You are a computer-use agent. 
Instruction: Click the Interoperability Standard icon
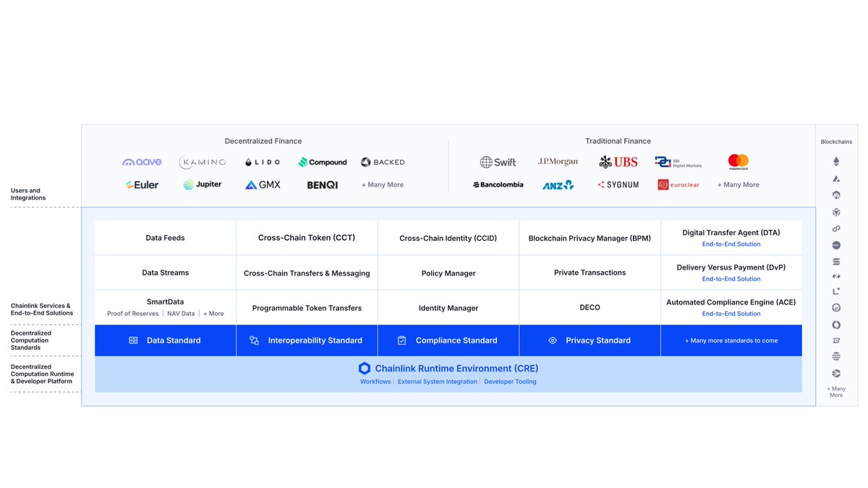[x=254, y=341]
